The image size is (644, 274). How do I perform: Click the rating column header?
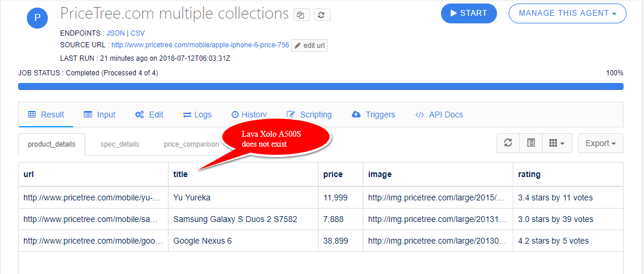click(568, 175)
